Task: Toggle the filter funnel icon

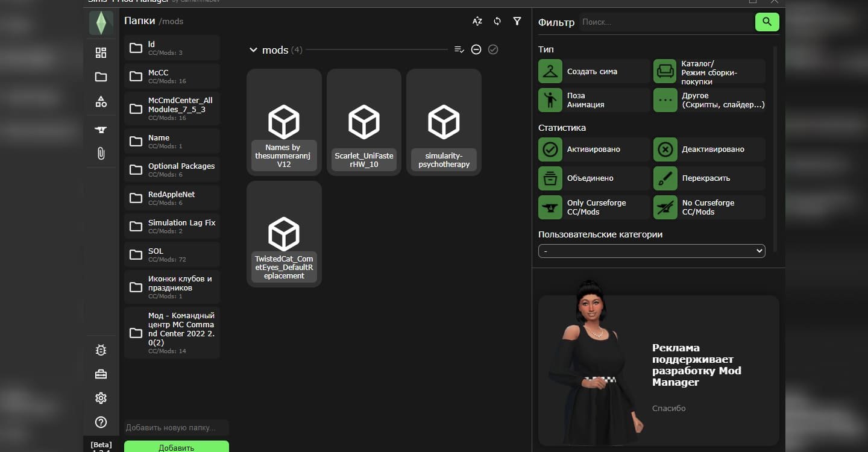Action: click(517, 21)
